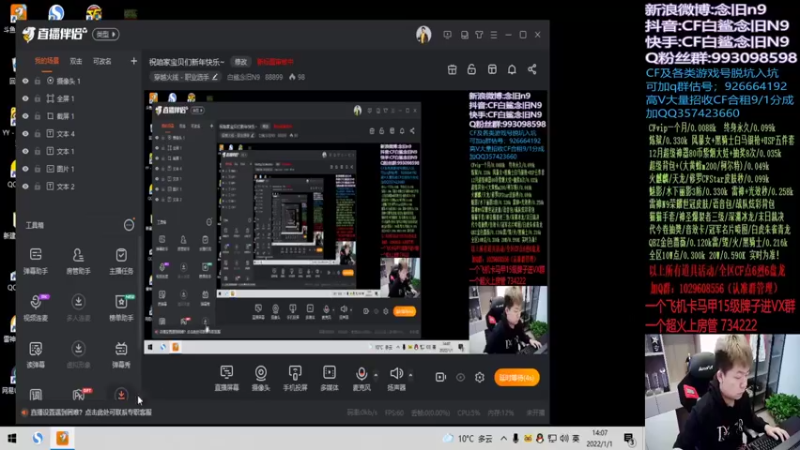Image resolution: width=800 pixels, height=450 pixels.
Task: Open the weather widget showing 10°C
Action: (468, 438)
